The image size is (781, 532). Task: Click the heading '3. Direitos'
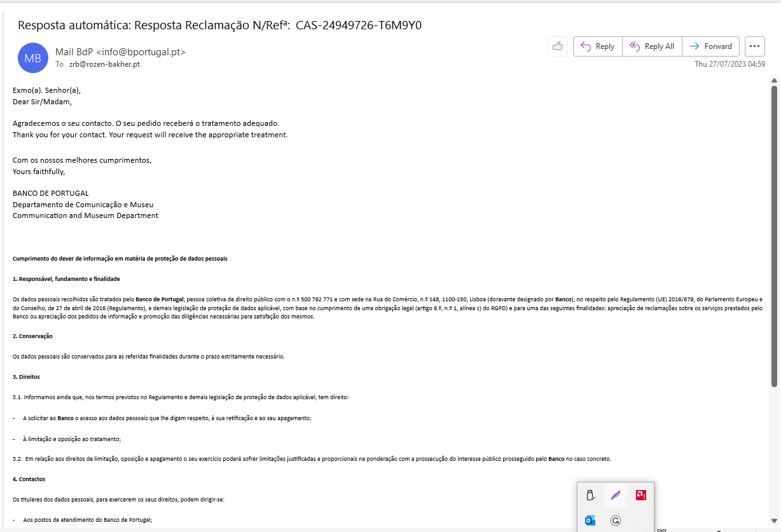click(26, 377)
